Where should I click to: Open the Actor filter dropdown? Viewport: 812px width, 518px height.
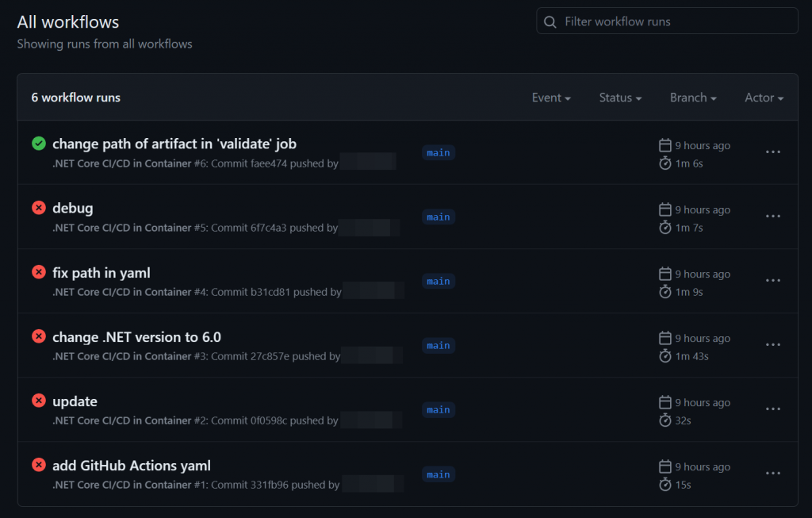tap(764, 98)
